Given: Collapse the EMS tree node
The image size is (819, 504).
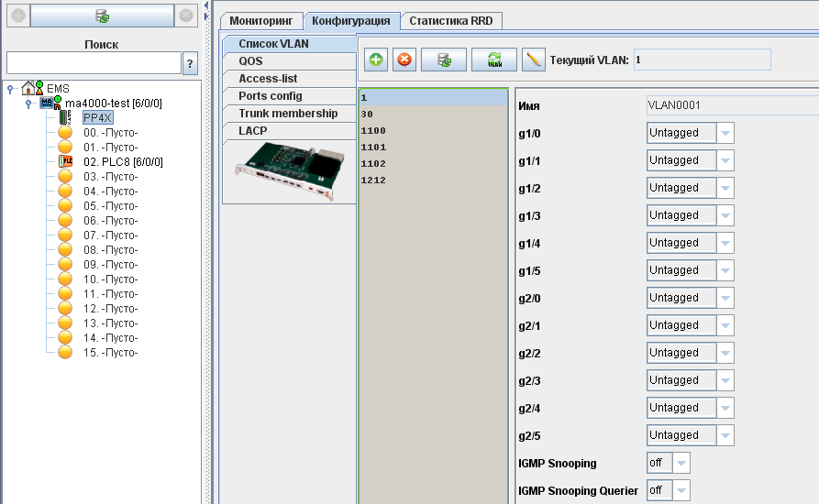Looking at the screenshot, I should pos(10,89).
